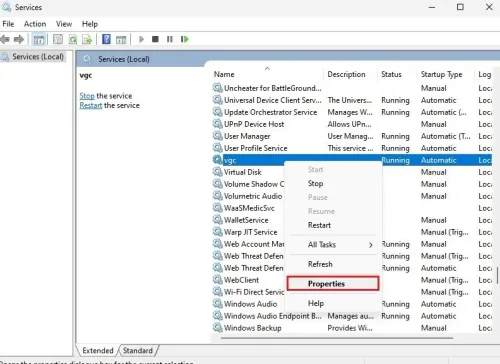
Task: Click the Export List toolbar icon
Action: tap(87, 40)
